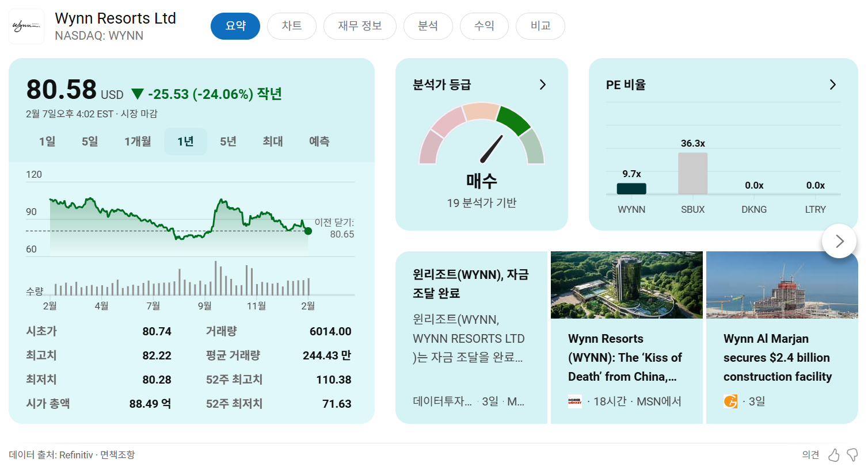Click the Wynn Resorts Ltd title
Image resolution: width=868 pixels, height=471 pixels.
(115, 18)
